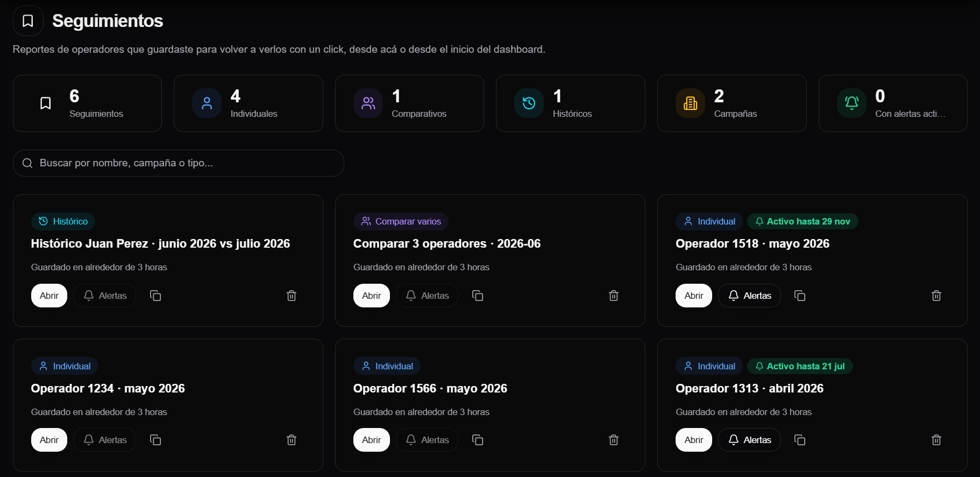Click the 'Histórico' tag on Juan Perez card
This screenshot has width=980, height=477.
click(x=63, y=221)
